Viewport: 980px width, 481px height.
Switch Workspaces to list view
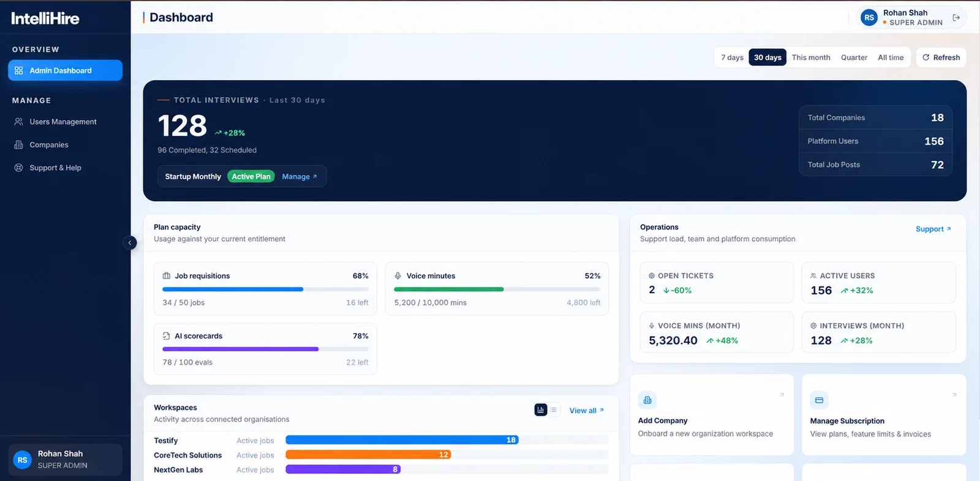[x=553, y=410]
